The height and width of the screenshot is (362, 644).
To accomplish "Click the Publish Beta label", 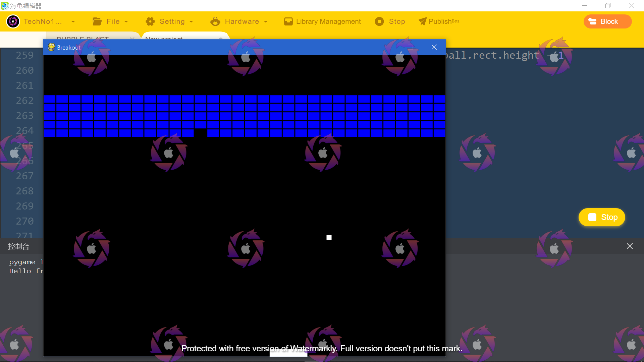I will [x=444, y=21].
